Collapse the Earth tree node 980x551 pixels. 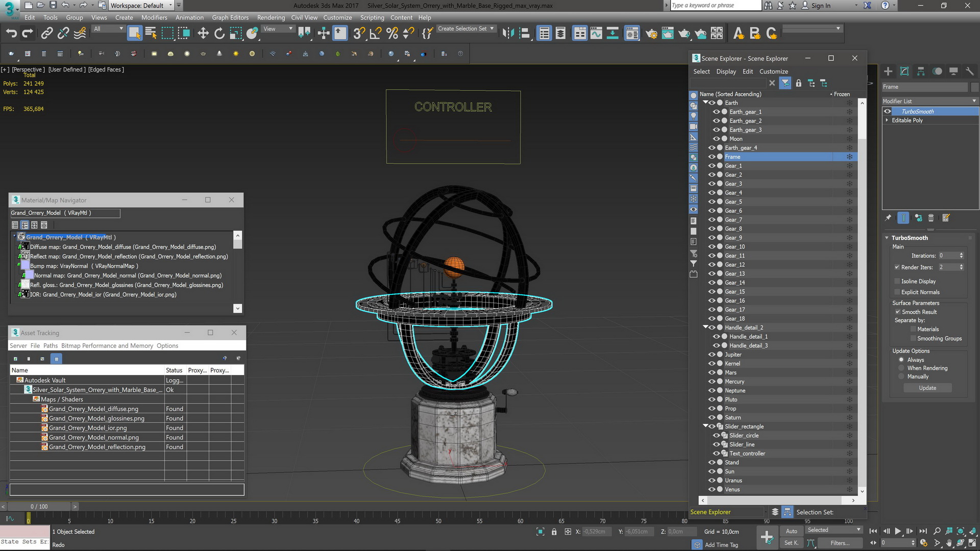705,103
